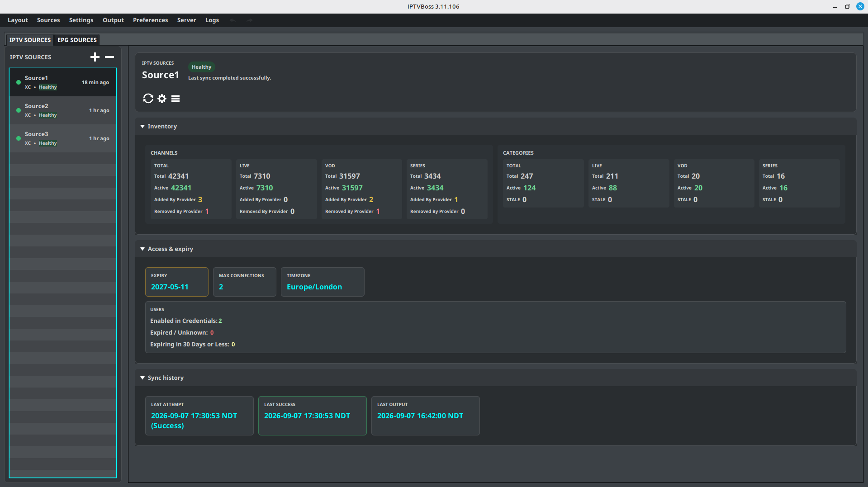Viewport: 868px width, 487px height.
Task: Click 'Expired / Unknown: 0' line
Action: click(182, 332)
